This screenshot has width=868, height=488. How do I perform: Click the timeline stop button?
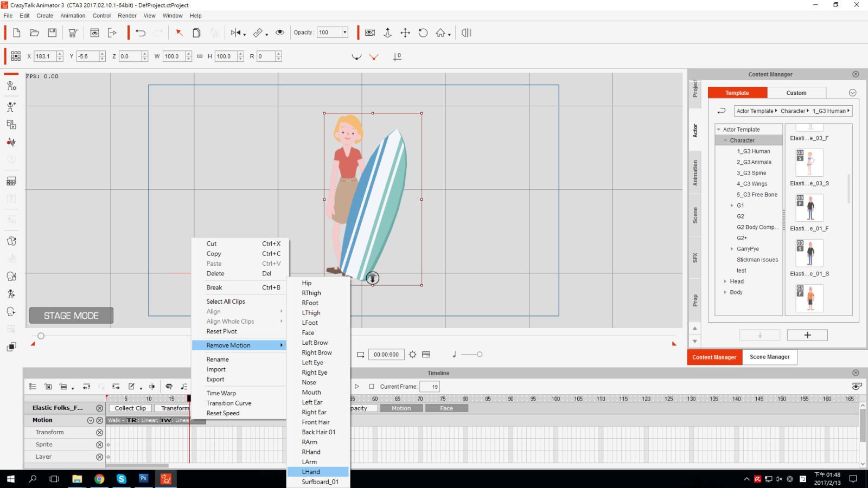(x=372, y=387)
